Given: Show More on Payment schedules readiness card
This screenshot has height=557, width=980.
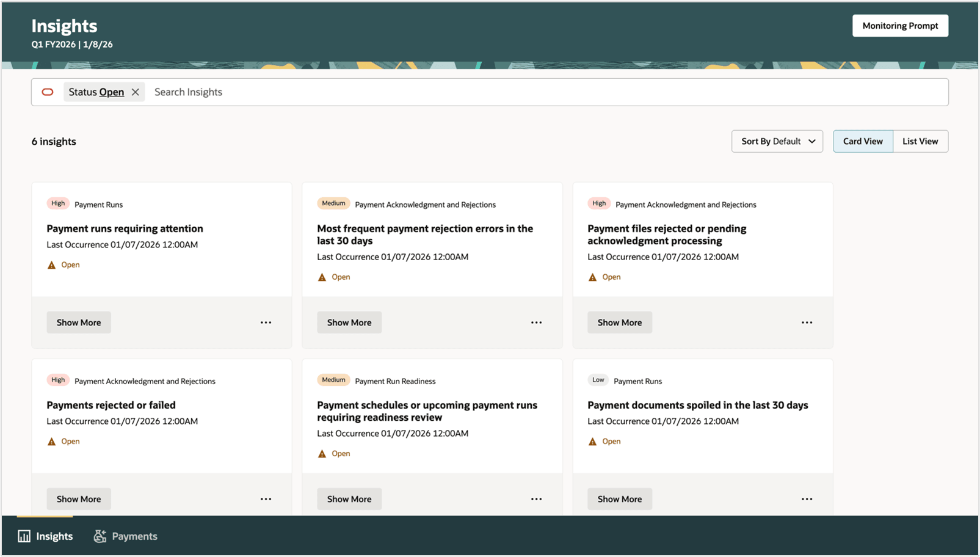Looking at the screenshot, I should coord(349,498).
